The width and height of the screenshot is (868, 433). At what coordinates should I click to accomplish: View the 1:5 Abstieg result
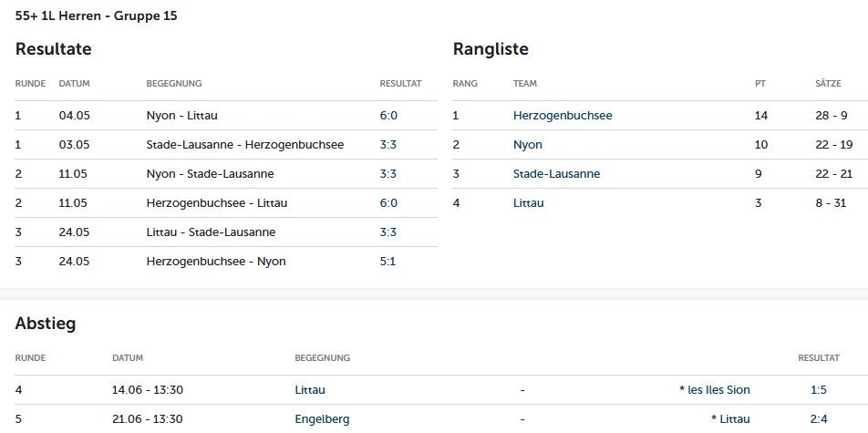coord(818,390)
